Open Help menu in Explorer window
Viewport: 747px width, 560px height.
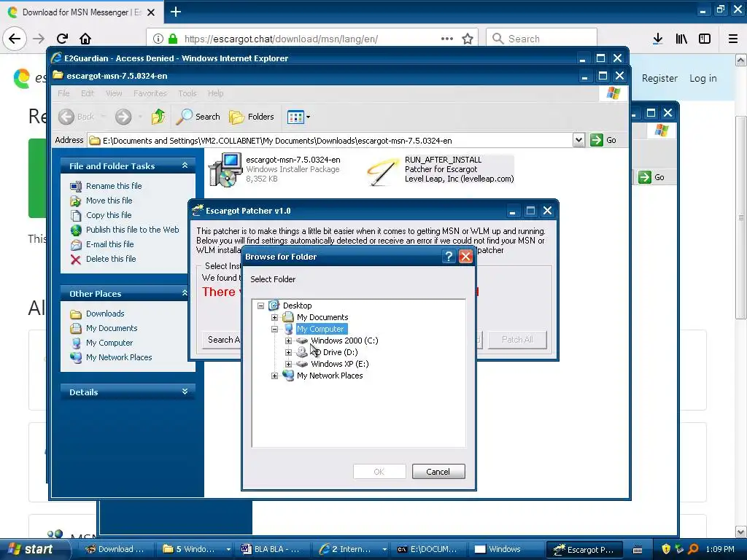coord(215,93)
